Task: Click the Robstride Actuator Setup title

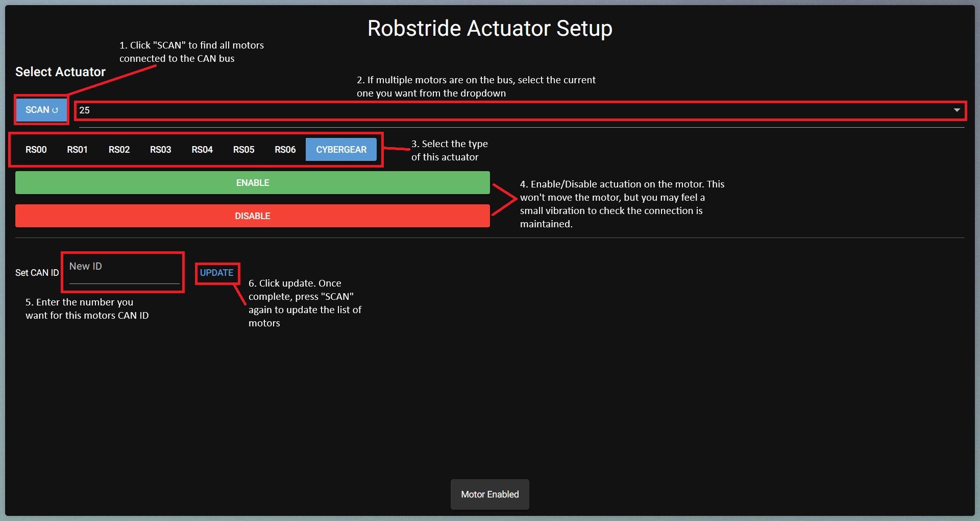Action: 489,29
